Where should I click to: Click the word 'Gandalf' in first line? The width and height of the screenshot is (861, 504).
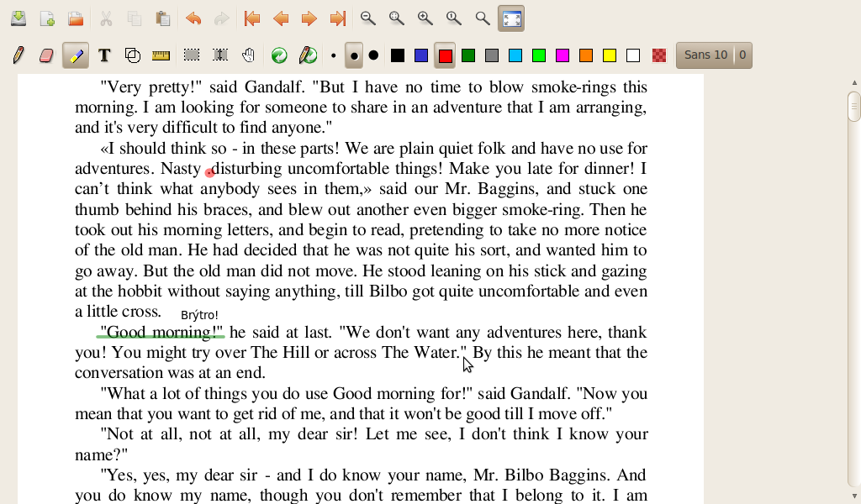point(273,87)
